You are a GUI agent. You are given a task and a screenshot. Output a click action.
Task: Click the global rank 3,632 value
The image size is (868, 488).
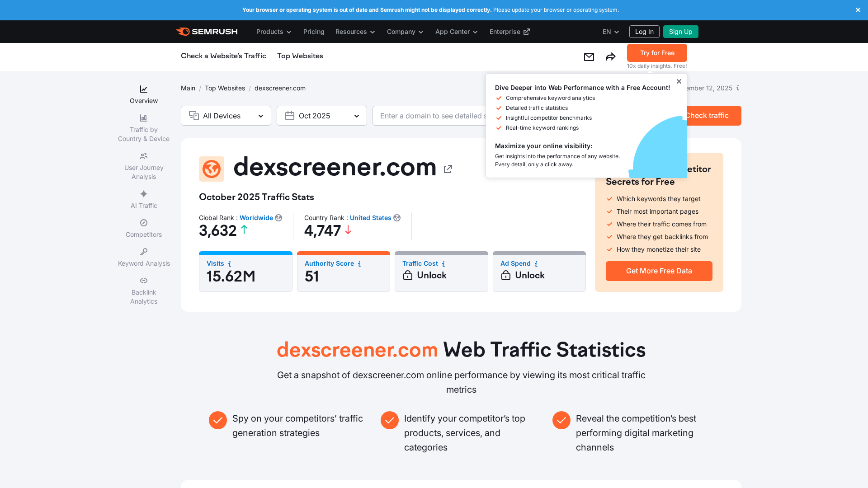point(218,231)
